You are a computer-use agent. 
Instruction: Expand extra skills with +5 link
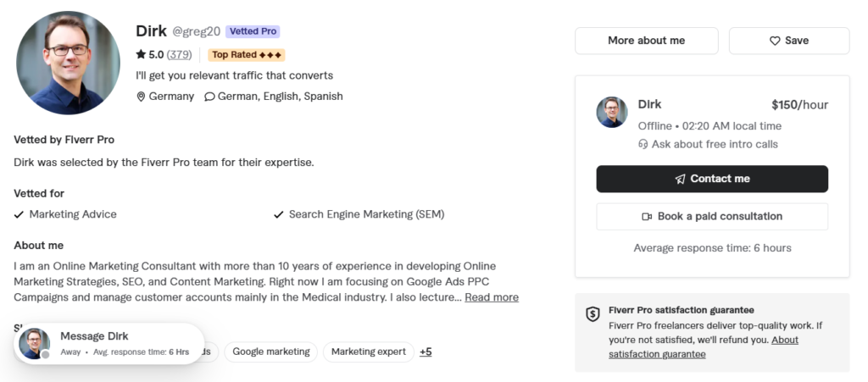click(426, 352)
